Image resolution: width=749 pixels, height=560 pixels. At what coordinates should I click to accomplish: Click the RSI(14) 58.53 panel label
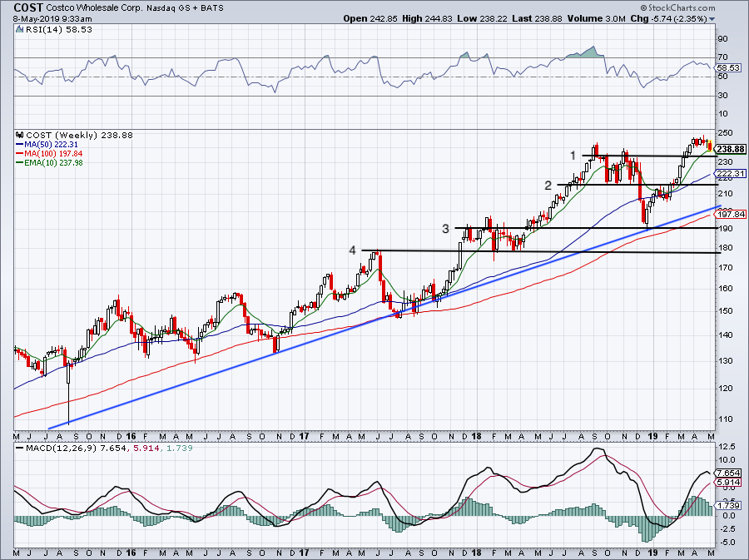[59, 30]
